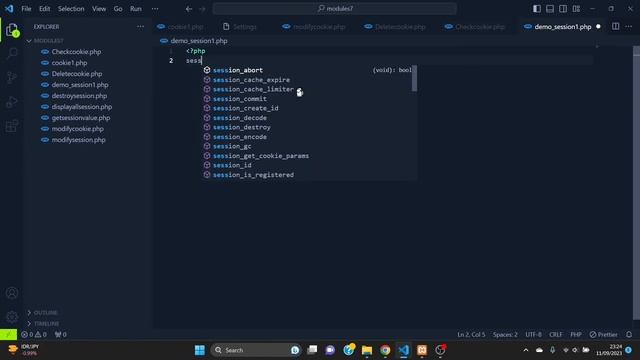Open File Explorer from the taskbar
This screenshot has height=360, width=640.
coord(367,350)
